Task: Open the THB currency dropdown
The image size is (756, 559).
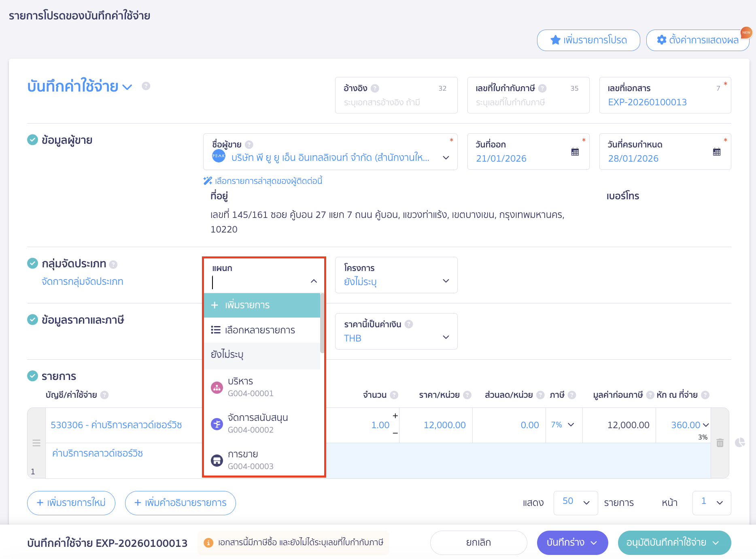Action: pos(446,337)
